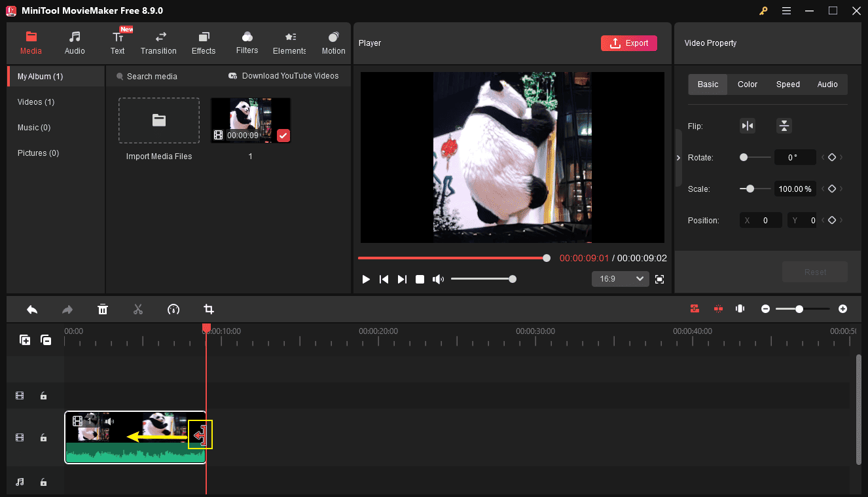
Task: Open the Speed property tab
Action: 788,84
